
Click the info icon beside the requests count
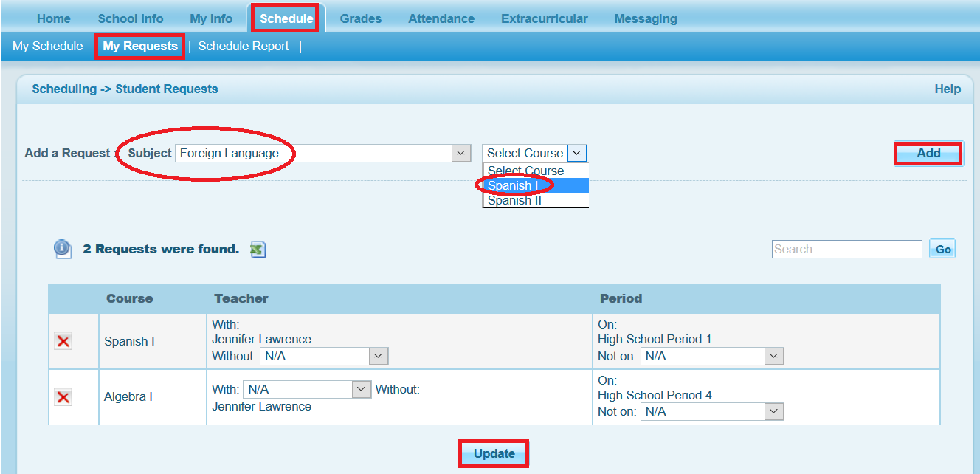[63, 249]
